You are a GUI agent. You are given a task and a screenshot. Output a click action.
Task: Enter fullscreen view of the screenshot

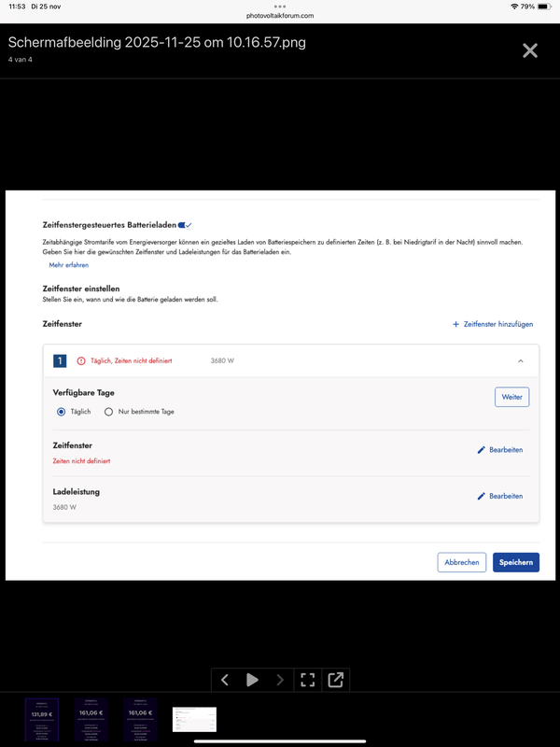coord(307,680)
